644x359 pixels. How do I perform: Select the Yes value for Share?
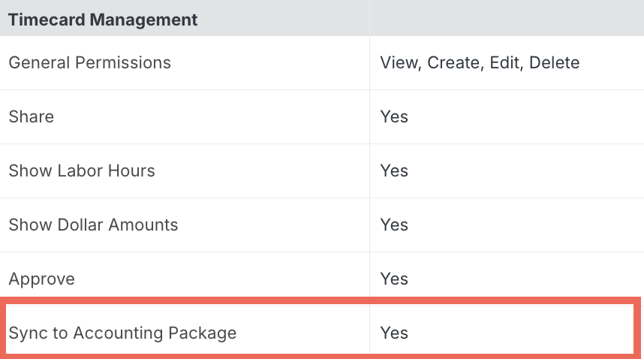point(394,116)
